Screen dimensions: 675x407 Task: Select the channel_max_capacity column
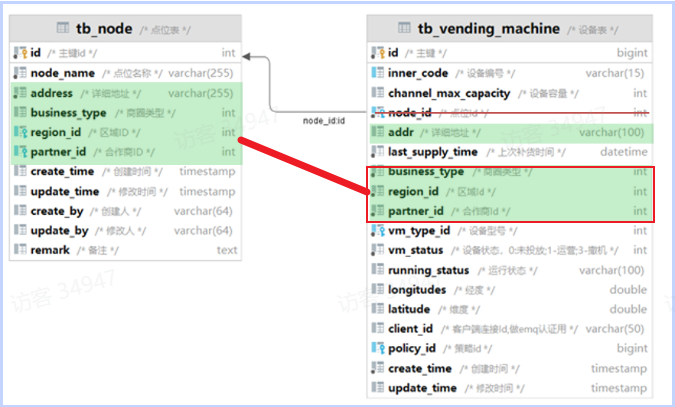tap(449, 93)
